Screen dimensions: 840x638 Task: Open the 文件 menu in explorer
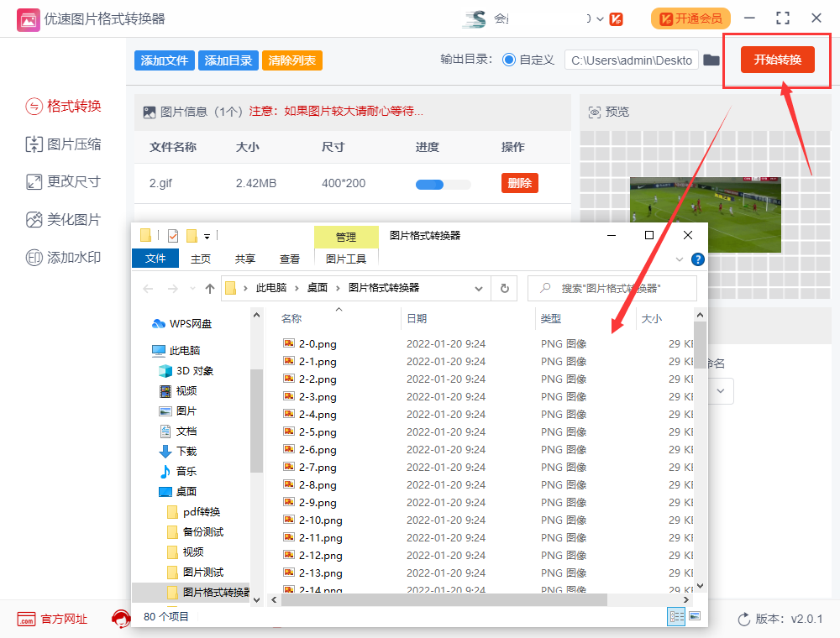click(155, 259)
